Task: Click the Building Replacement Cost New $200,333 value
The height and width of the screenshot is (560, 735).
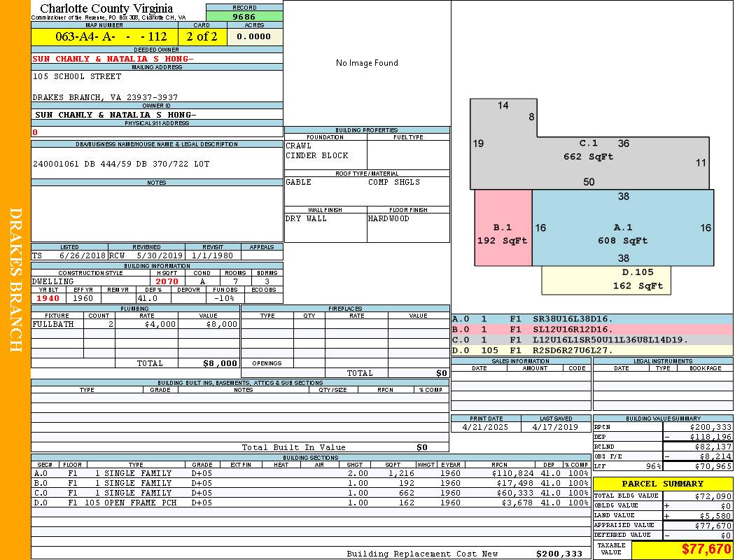Action: click(x=559, y=554)
